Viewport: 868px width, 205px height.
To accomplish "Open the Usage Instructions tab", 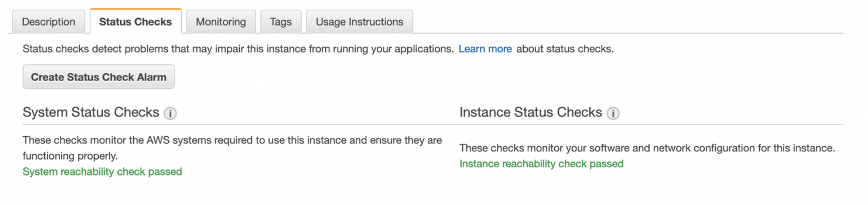I will pos(359,22).
